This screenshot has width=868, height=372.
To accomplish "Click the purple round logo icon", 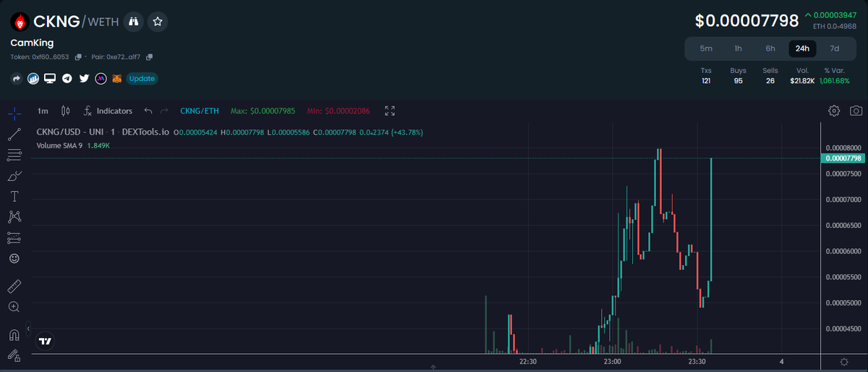I will (101, 78).
